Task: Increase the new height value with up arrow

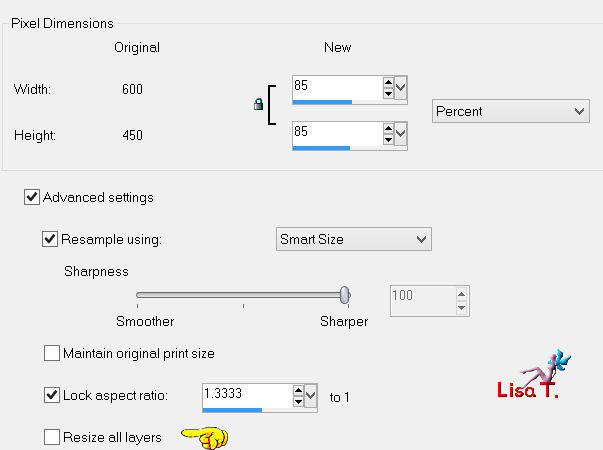Action: [388, 128]
